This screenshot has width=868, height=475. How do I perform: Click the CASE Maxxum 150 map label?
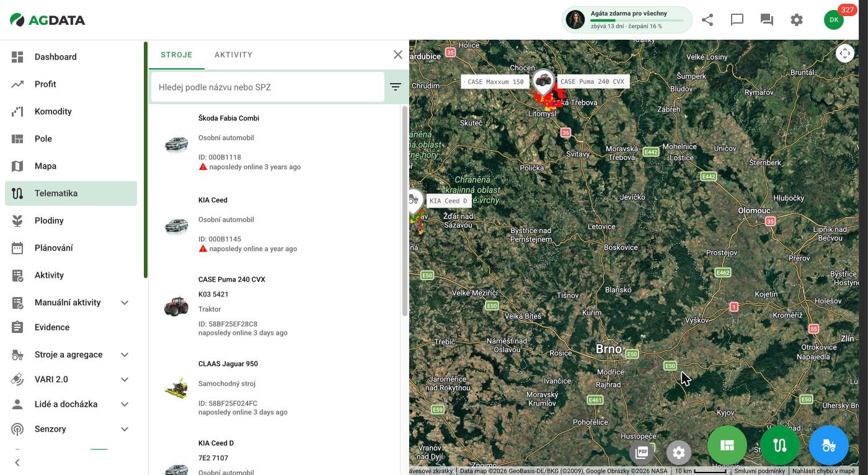(x=495, y=82)
